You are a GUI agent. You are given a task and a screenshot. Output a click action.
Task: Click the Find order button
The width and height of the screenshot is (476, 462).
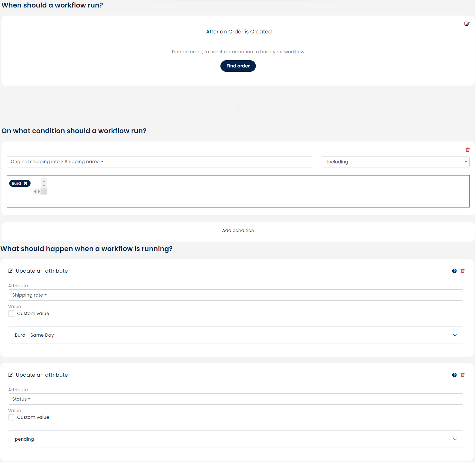[x=238, y=66]
